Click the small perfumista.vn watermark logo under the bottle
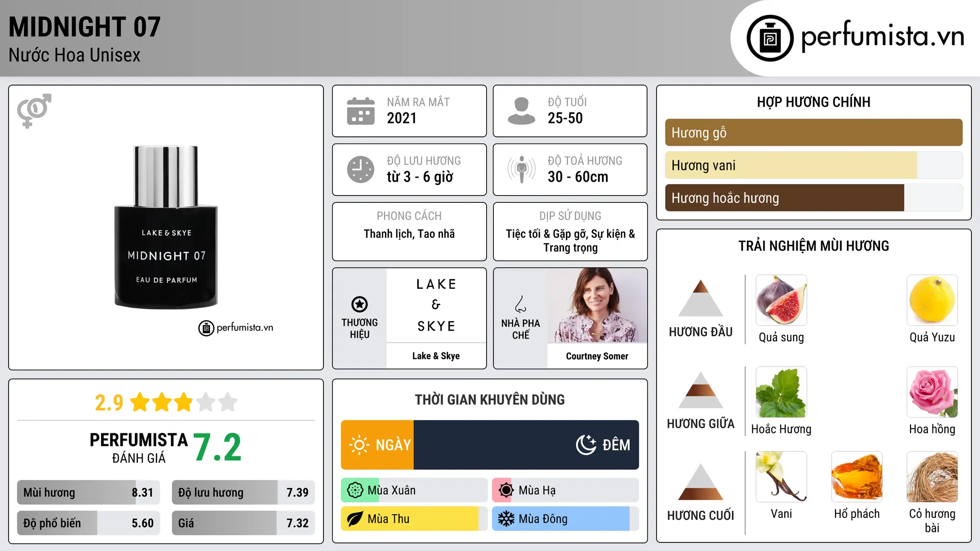 click(x=236, y=328)
